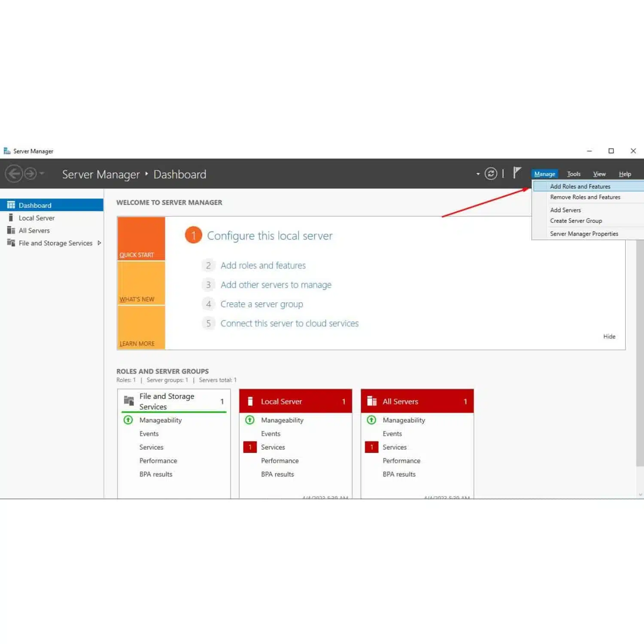644x644 pixels.
Task: Open the What's New tile
Action: coord(141,283)
